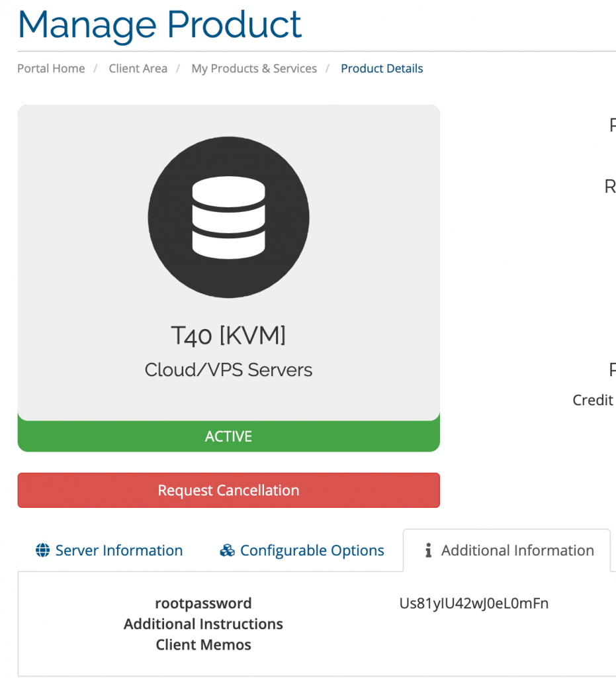Go to Portal Home in the breadcrumb
Image resolution: width=616 pixels, height=682 pixels.
pyautogui.click(x=51, y=69)
